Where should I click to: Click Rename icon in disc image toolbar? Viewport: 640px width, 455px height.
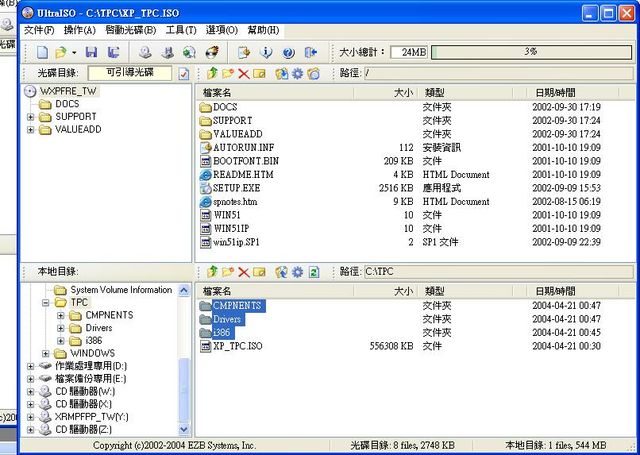pyautogui.click(x=259, y=74)
